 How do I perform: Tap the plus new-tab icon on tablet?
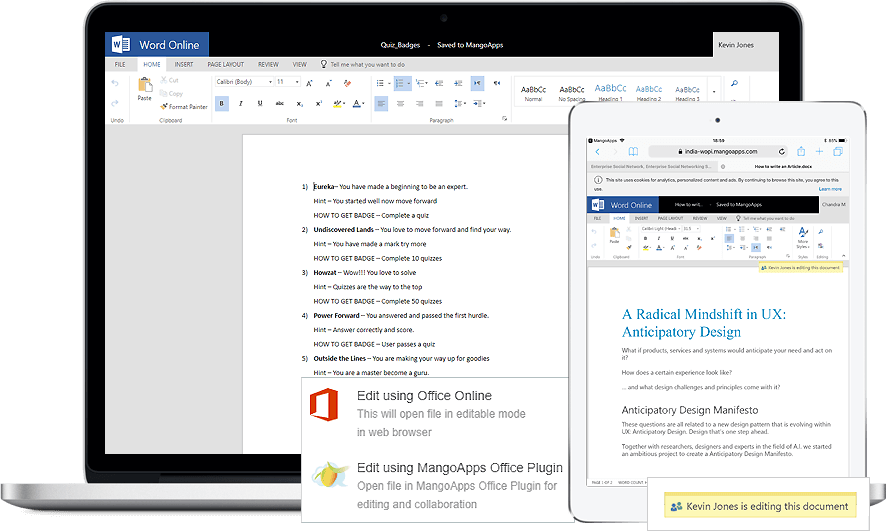[819, 151]
